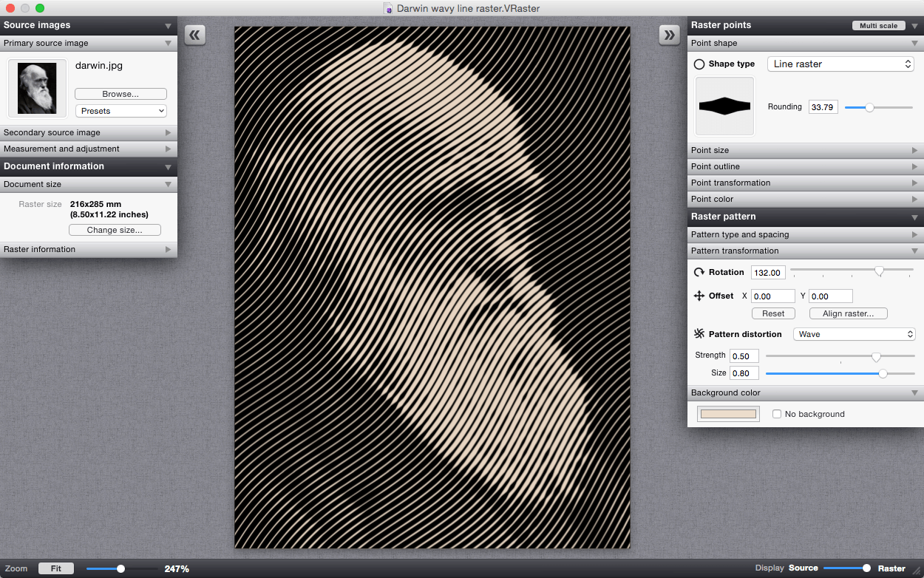Viewport: 924px width, 578px height.
Task: Expand the Point size section
Action: (x=804, y=150)
